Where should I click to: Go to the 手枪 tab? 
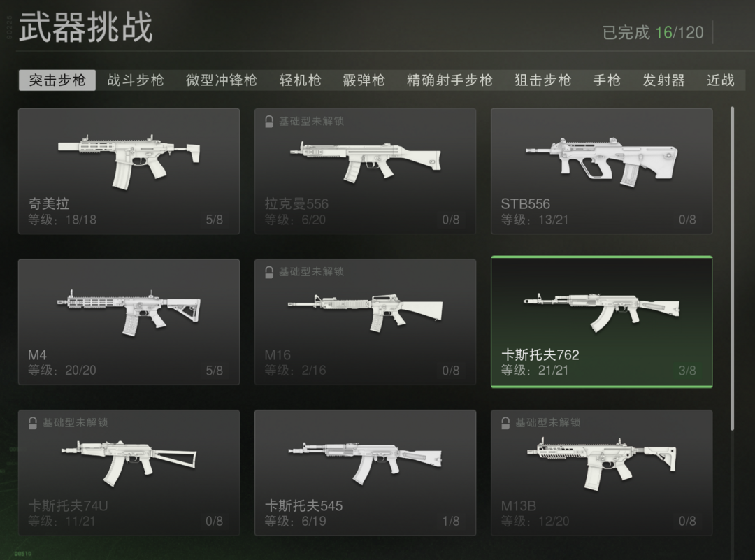607,80
